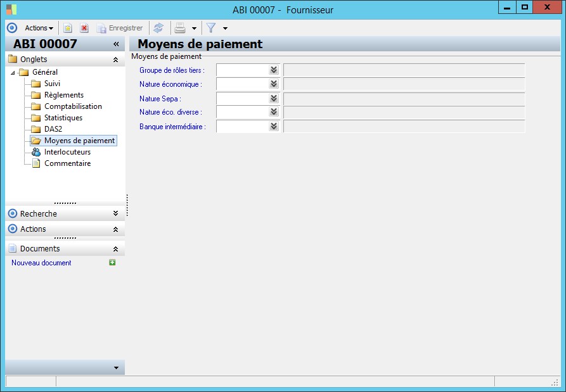The image size is (566, 392).
Task: Collapse the Documents section
Action: (x=115, y=249)
